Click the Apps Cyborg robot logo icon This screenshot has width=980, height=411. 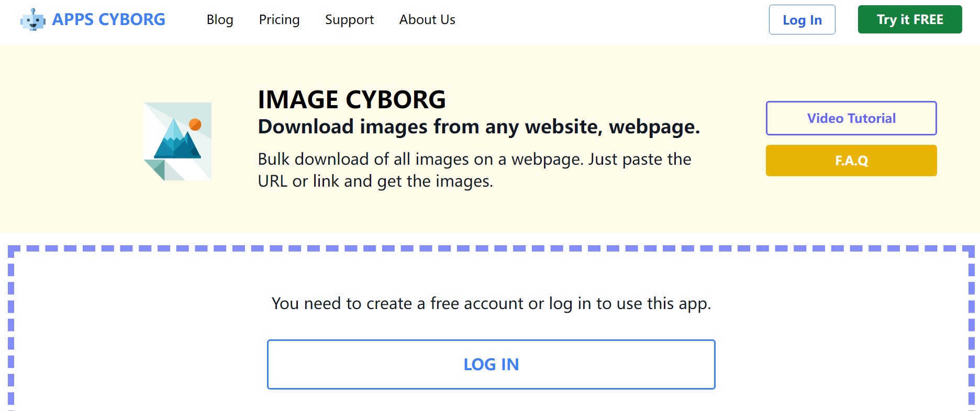32,20
